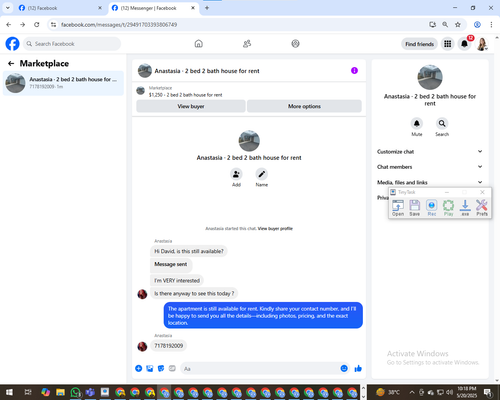
Task: Click the purple conversation info icon
Action: click(354, 70)
